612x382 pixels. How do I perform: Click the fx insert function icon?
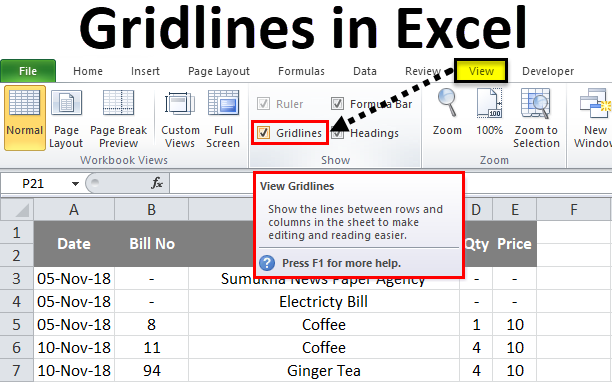(157, 183)
